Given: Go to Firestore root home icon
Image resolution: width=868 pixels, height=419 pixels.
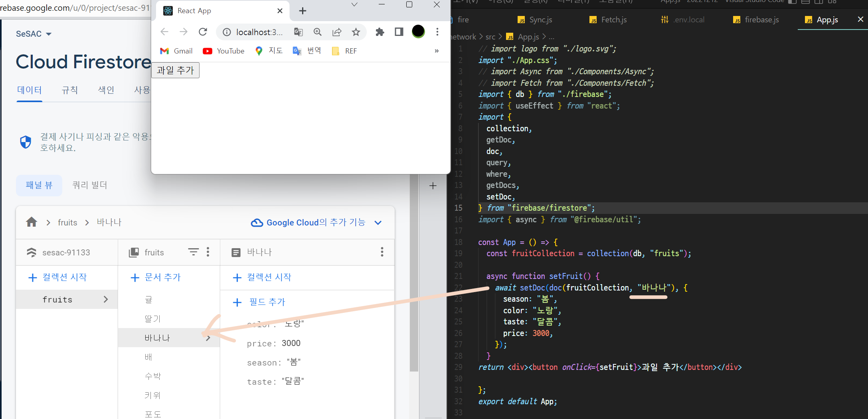Looking at the screenshot, I should tap(32, 222).
